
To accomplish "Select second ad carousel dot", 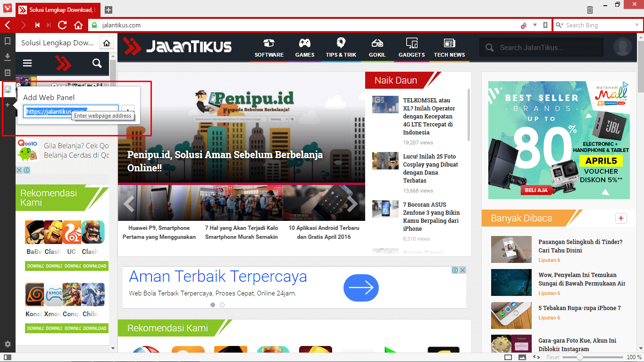I will 222,305.
